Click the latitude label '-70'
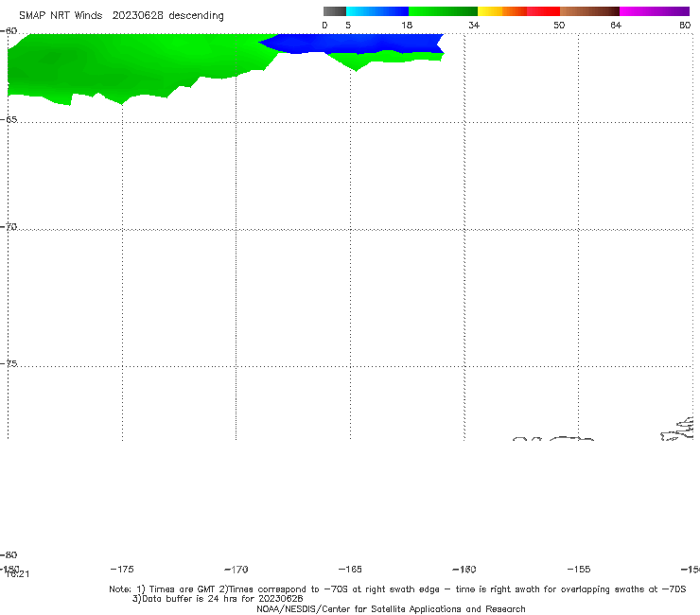The image size is (700, 615). click(9, 227)
